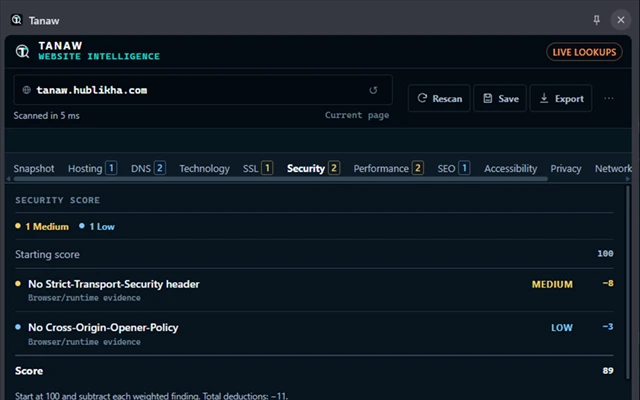Switch to the Network tab
Viewport: 640px width, 400px height.
(613, 169)
